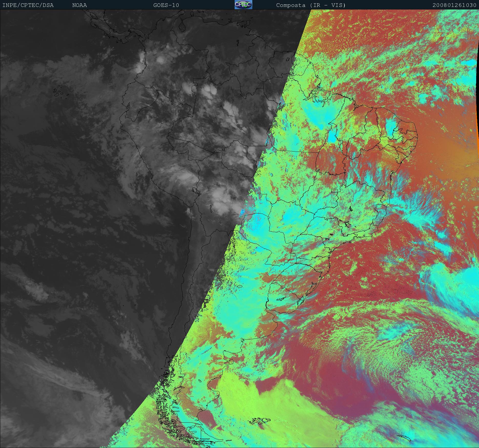Click the bright white storm cloud over Colombia
This screenshot has width=479, height=448.
click(161, 60)
